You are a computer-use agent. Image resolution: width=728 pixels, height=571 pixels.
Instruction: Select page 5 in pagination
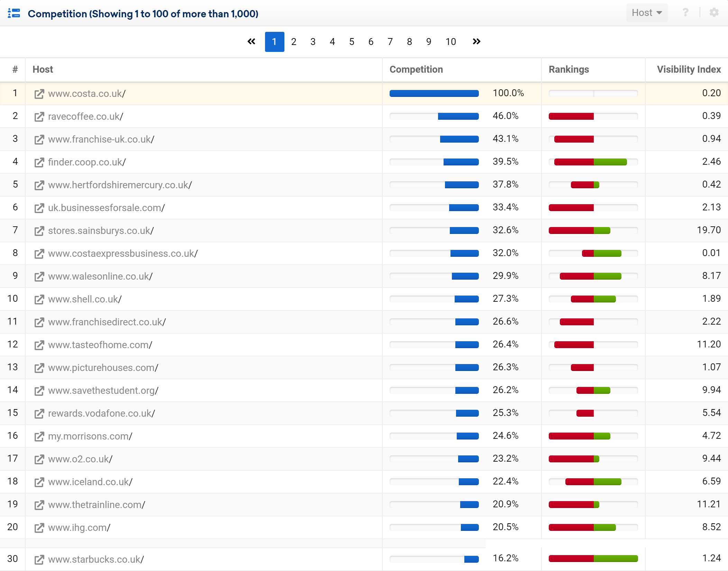[352, 42]
